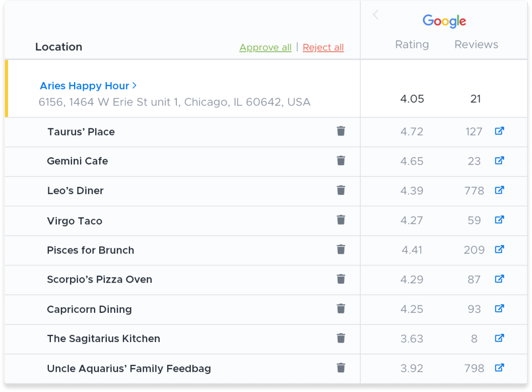Open Taurus' Place Google listing externally
Screen dimensions: 532x392
tap(499, 131)
